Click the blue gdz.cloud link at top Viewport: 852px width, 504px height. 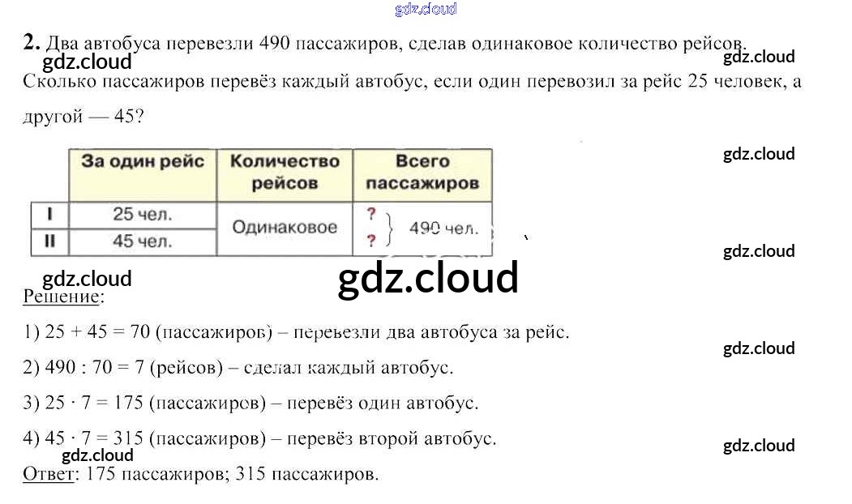coord(426,9)
